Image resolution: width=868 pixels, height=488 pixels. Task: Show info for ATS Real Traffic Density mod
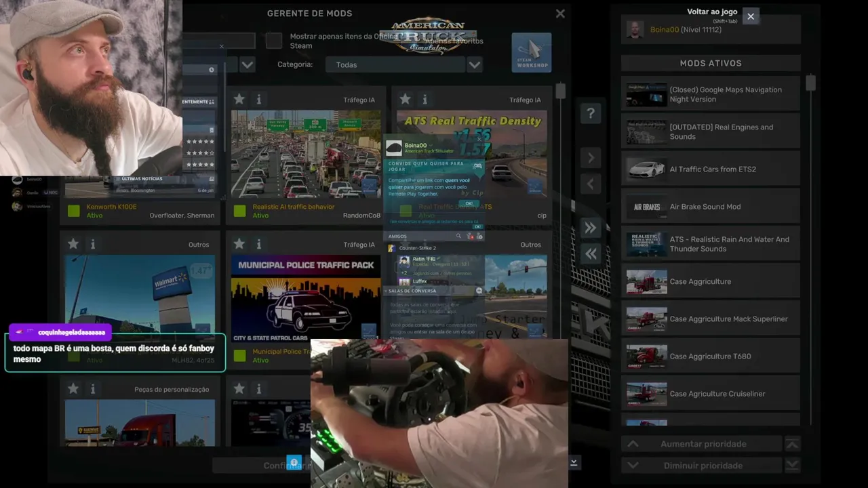click(x=425, y=100)
